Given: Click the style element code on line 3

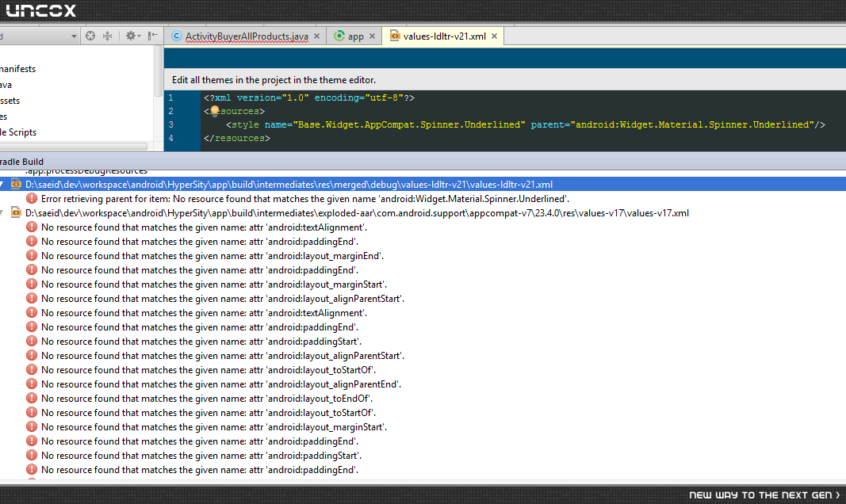Looking at the screenshot, I should tap(526, 124).
